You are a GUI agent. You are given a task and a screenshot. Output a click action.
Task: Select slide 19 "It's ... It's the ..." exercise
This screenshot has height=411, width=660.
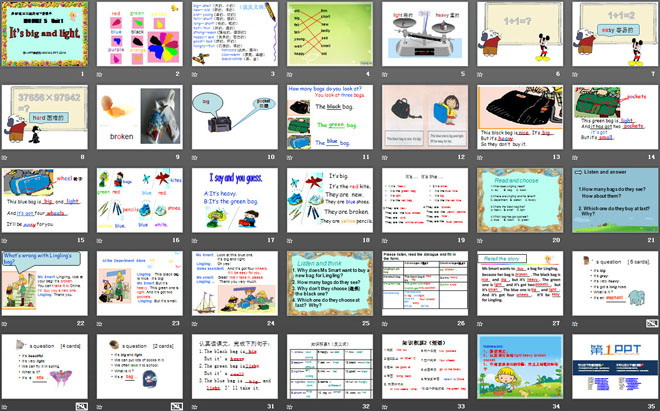click(425, 200)
